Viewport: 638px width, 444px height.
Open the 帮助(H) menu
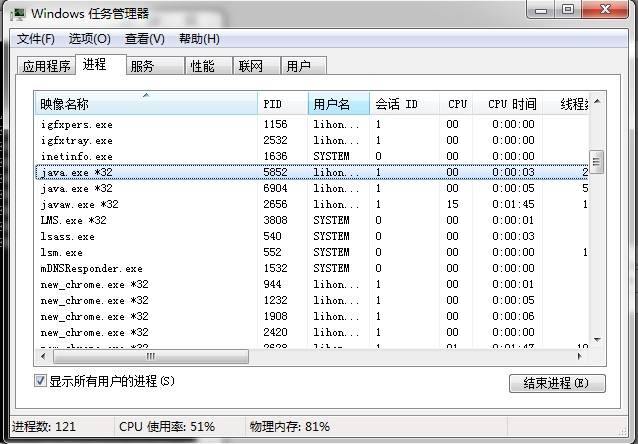point(199,39)
